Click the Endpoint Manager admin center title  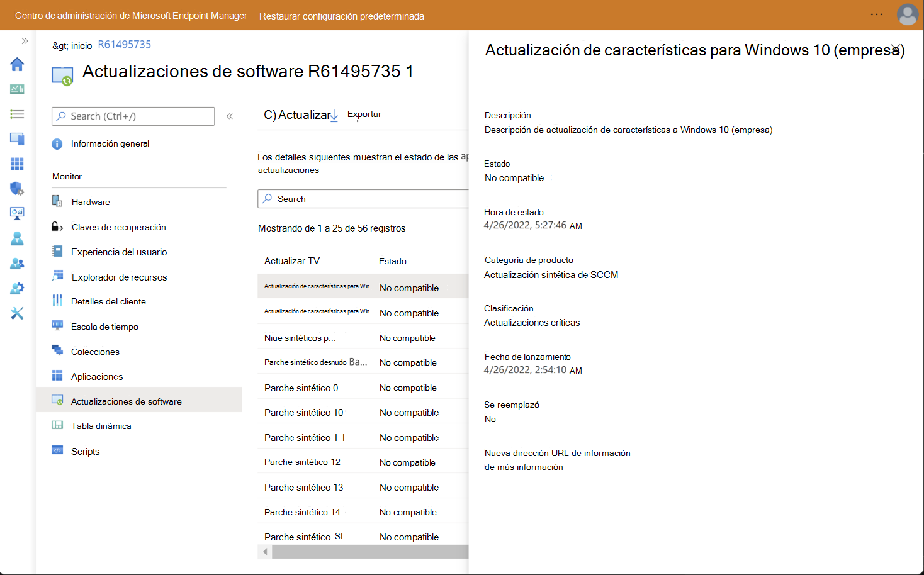pyautogui.click(x=131, y=16)
